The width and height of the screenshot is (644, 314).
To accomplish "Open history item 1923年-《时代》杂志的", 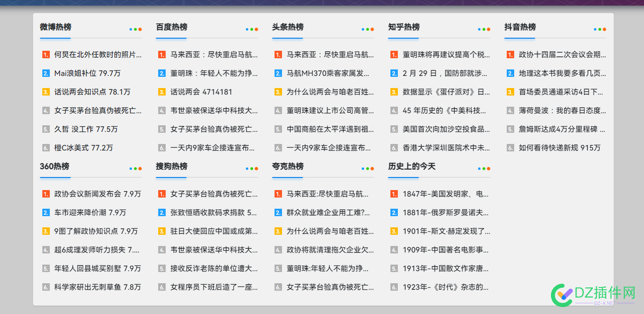I will (446, 287).
